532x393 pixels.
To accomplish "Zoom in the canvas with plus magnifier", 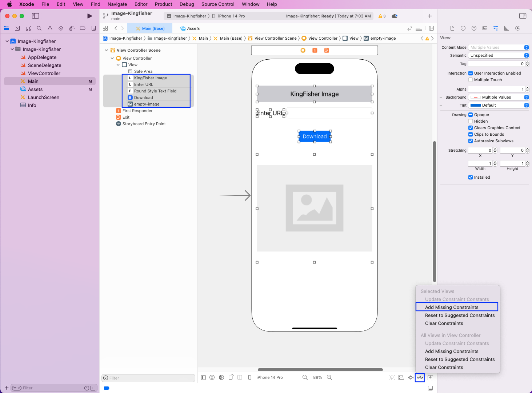I will coord(329,377).
